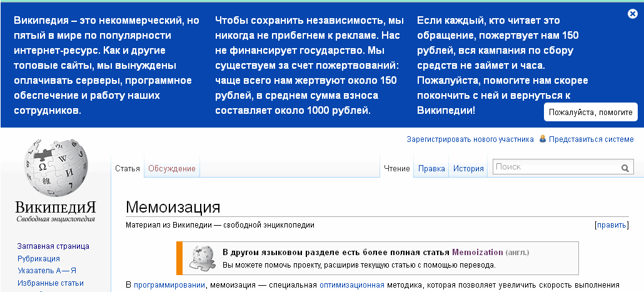Click the banner paragraph starting Чтобы сохранить независимость
Viewport: 644px width, 292px height.
tap(309, 65)
